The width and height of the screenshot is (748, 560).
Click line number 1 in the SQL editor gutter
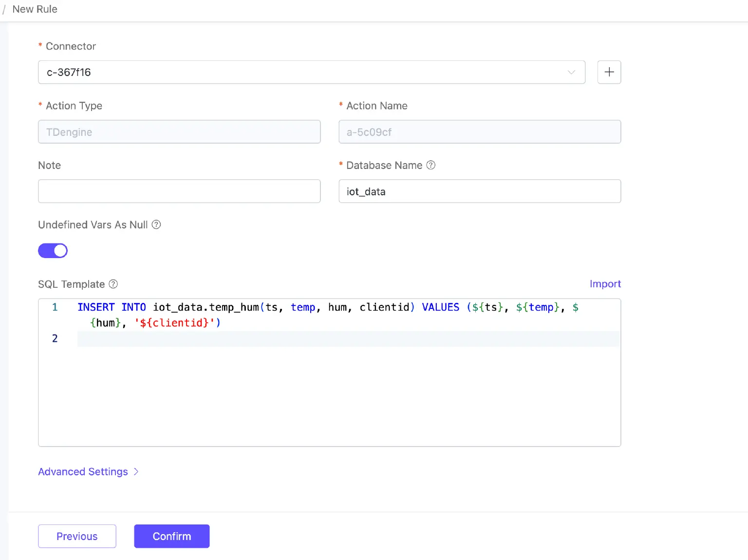point(55,307)
